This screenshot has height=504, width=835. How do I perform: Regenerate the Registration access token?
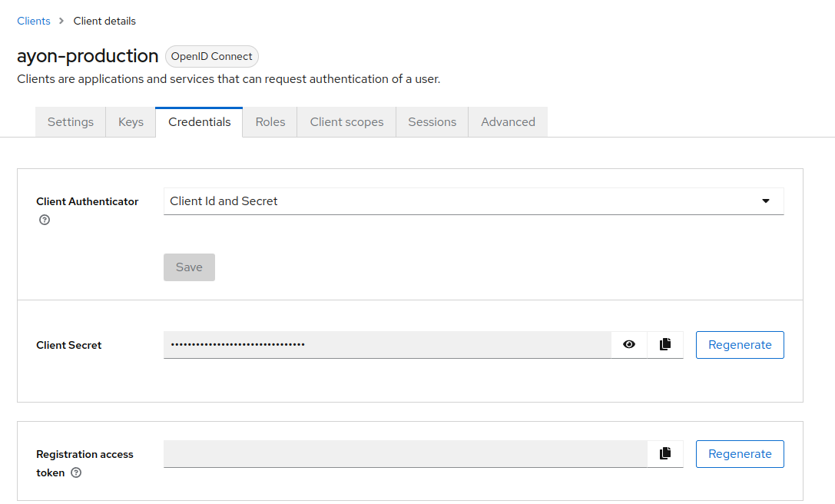coord(740,454)
